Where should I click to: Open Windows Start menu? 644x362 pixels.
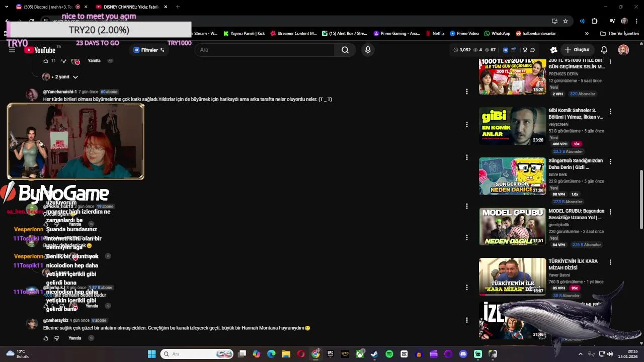point(151,354)
